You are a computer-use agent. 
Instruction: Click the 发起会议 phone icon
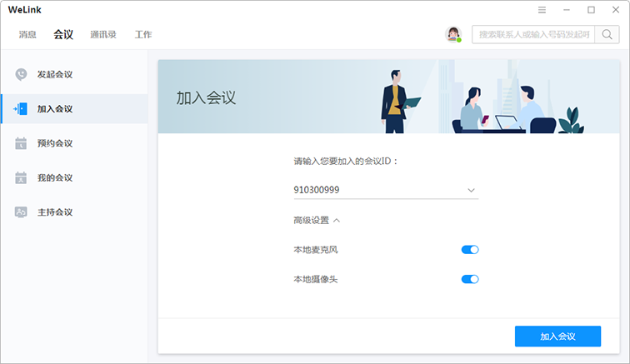[21, 74]
